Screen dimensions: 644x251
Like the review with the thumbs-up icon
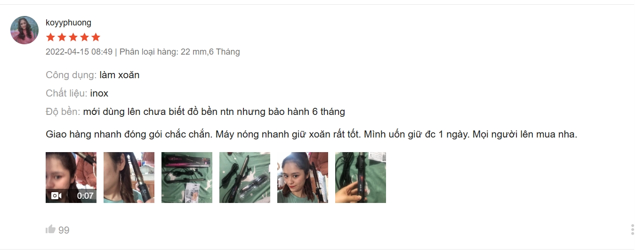click(x=50, y=229)
